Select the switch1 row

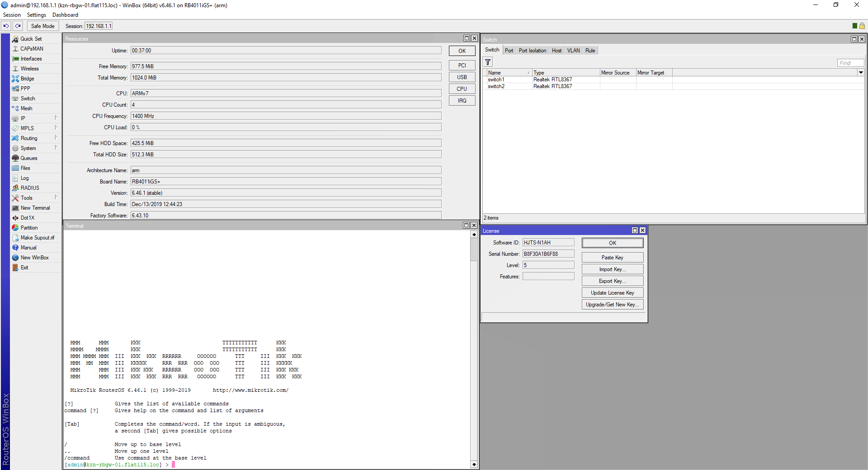[674, 80]
